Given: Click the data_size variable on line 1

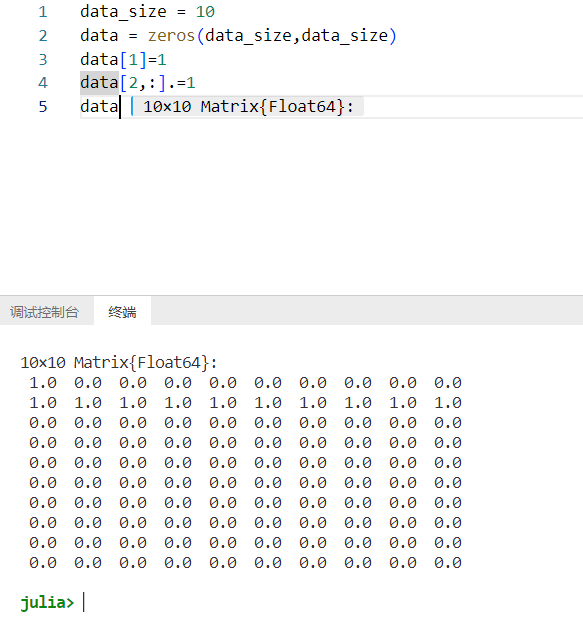Looking at the screenshot, I should click(x=123, y=12).
